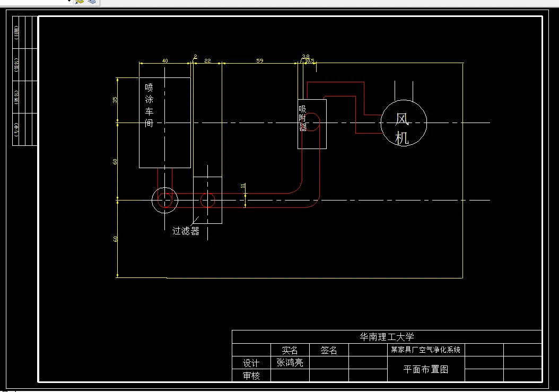This screenshot has height=392, width=559.
Task: Click the 某家具厂空气净化系统 project name cell
Action: (x=426, y=350)
